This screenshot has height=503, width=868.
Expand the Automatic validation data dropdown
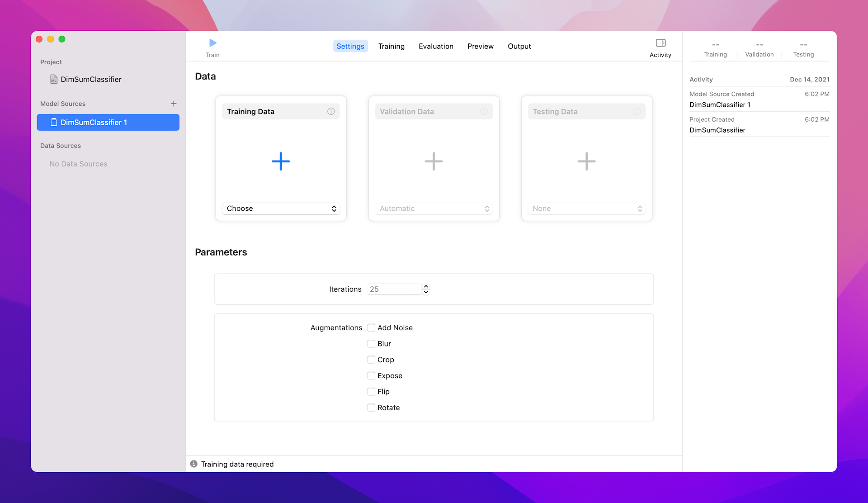(434, 209)
